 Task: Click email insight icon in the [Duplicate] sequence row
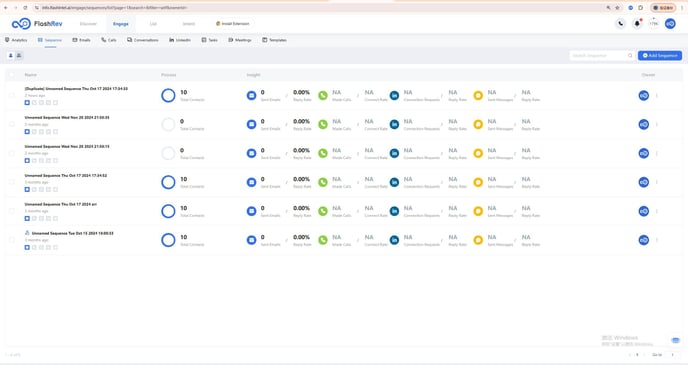[x=251, y=95]
